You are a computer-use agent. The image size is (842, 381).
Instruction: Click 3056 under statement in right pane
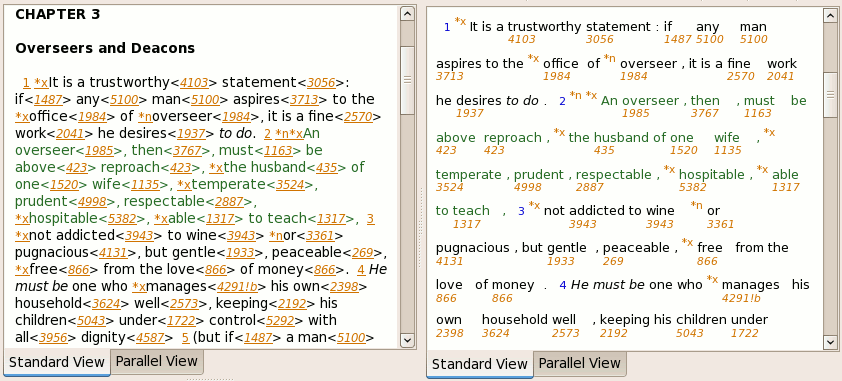(x=599, y=39)
